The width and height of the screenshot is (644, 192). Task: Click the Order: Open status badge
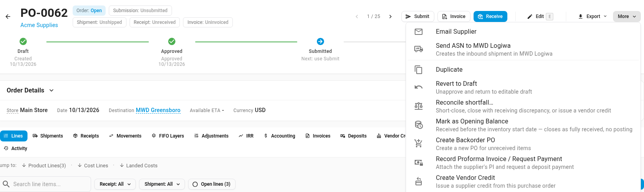coord(89,11)
